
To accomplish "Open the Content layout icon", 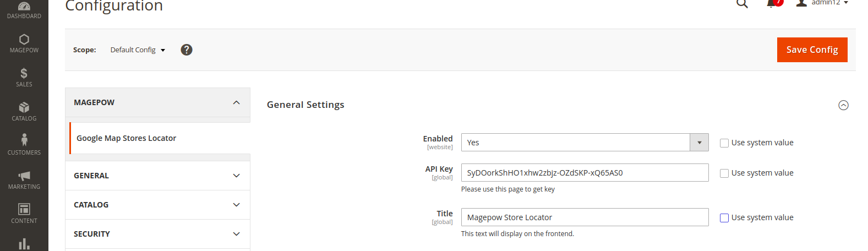I will (24, 210).
